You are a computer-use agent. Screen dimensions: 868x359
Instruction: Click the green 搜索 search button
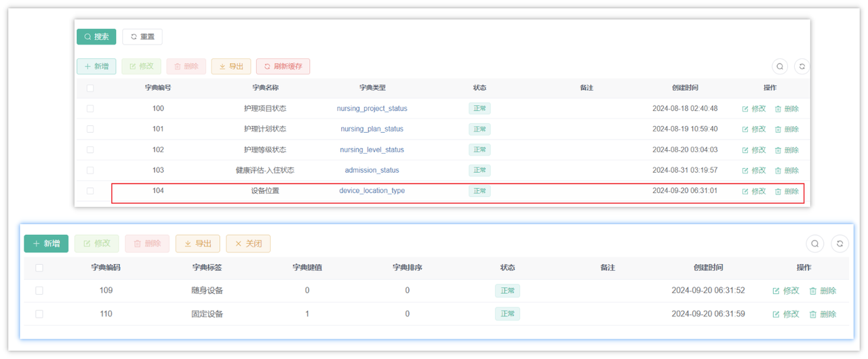(96, 37)
